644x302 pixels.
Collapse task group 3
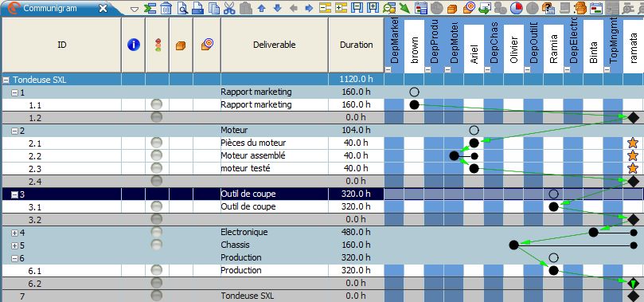tap(15, 194)
